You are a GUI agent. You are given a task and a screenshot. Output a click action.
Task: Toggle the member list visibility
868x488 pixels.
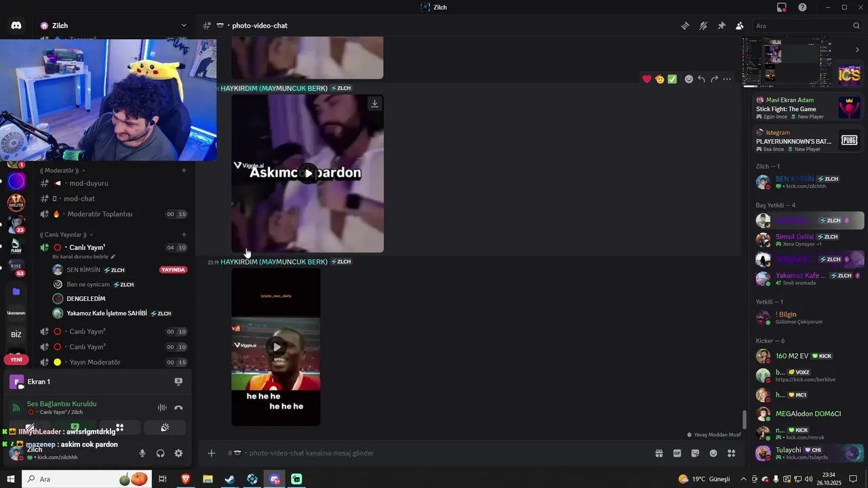coord(739,26)
